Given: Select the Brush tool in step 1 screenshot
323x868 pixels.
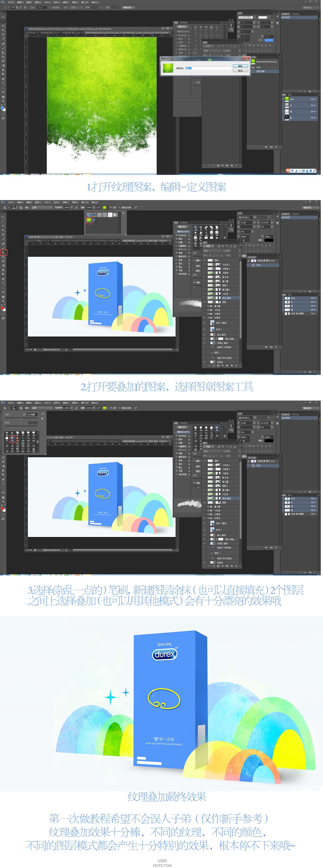Looking at the screenshot, I should click(x=3, y=48).
